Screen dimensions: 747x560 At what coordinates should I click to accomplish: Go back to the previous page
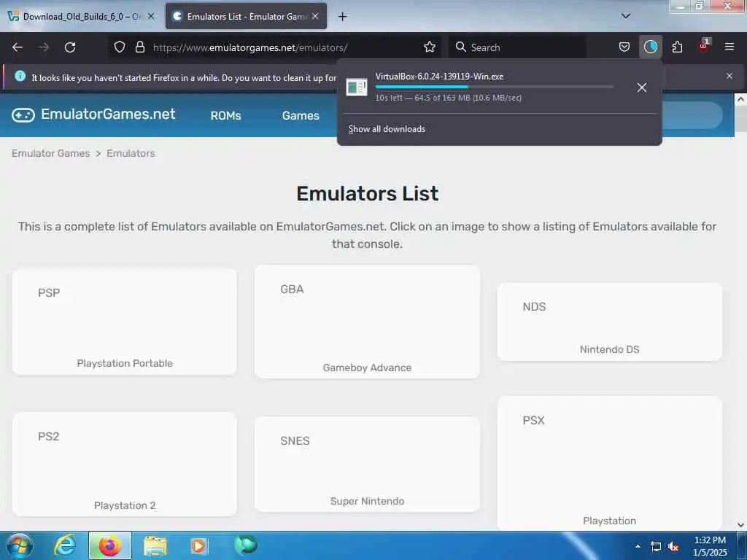click(x=18, y=47)
